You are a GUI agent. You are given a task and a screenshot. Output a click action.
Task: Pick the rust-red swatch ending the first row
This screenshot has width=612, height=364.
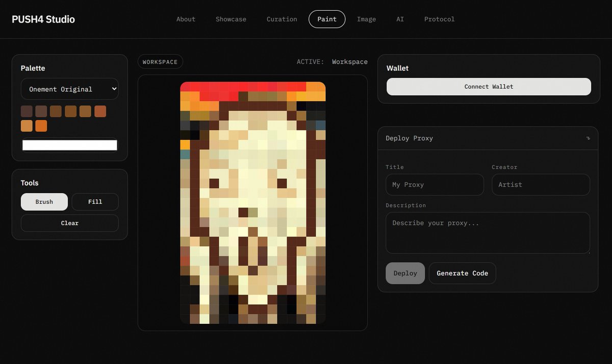click(x=100, y=111)
